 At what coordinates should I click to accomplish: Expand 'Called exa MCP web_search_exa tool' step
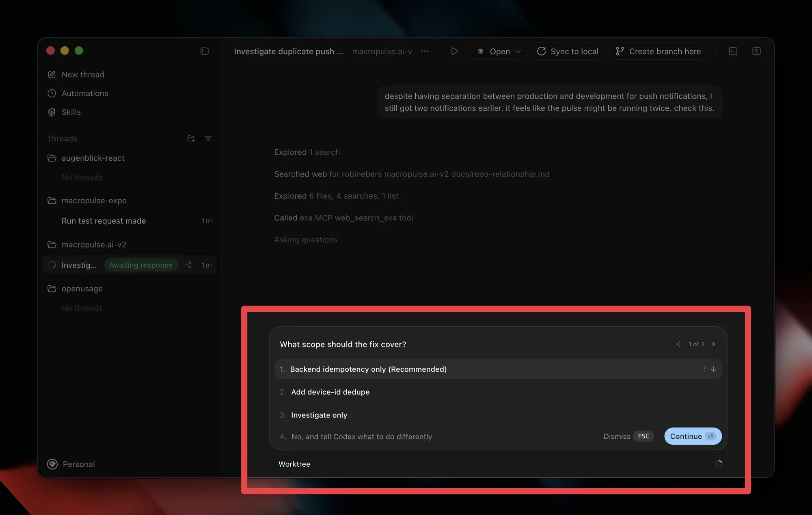(x=343, y=218)
